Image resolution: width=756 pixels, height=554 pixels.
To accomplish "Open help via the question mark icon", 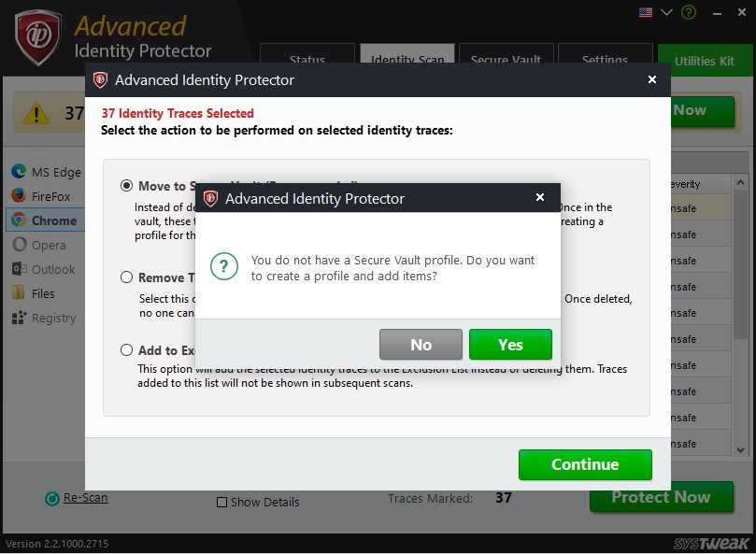I will point(690,13).
